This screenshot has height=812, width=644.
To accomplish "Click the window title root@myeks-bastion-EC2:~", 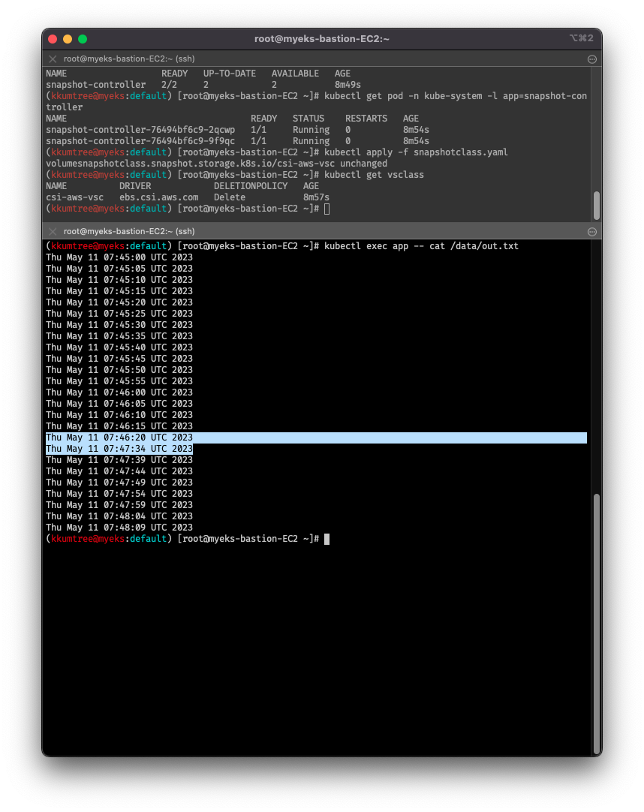I will click(322, 39).
